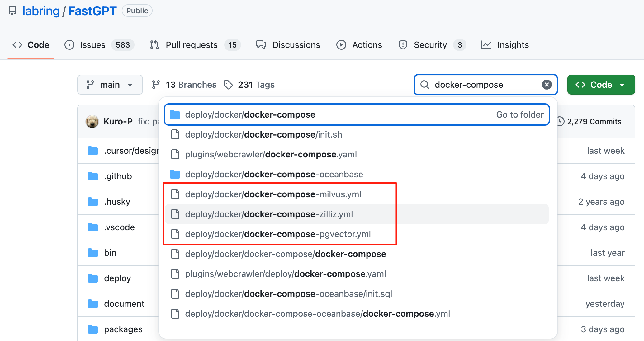
Task: Click the folder icon beside .github
Action: [93, 176]
